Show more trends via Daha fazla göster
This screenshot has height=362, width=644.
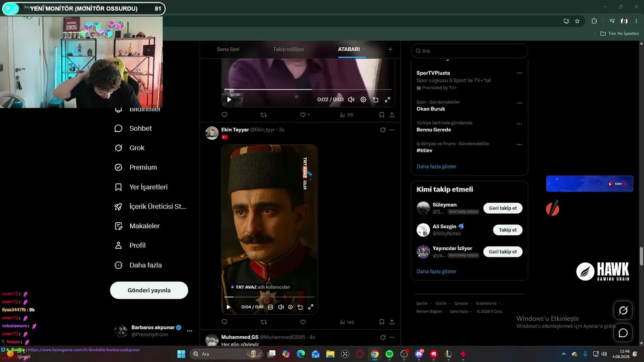pyautogui.click(x=436, y=166)
